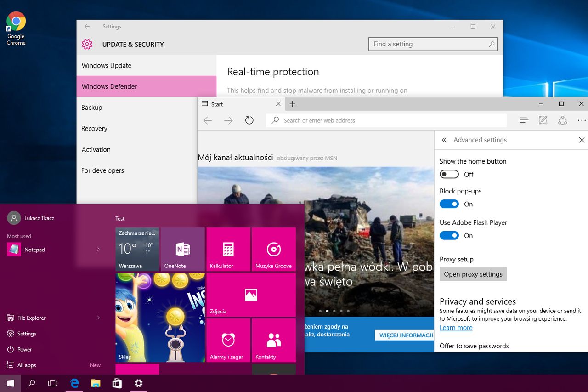The image size is (588, 392).
Task: Click the Test tile group heading
Action: pyautogui.click(x=120, y=219)
